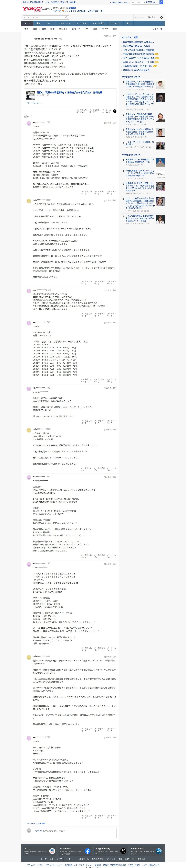Click the reply comment input field

coord(75,833)
